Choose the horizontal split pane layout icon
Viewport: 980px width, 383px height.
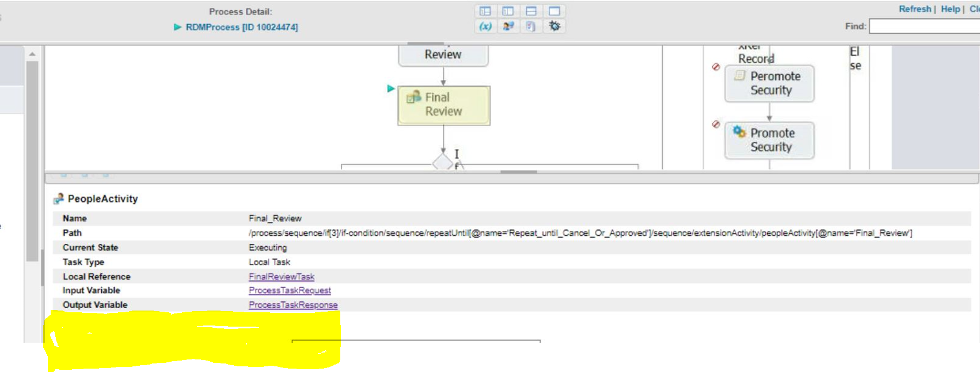pos(531,11)
